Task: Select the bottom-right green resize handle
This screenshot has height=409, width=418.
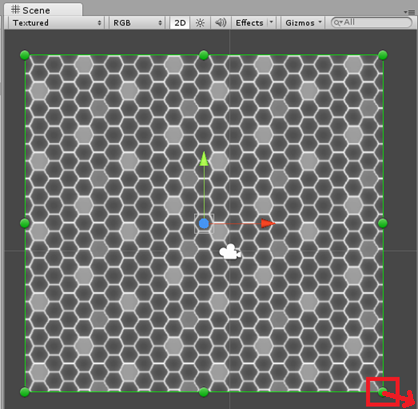Action: pos(383,392)
